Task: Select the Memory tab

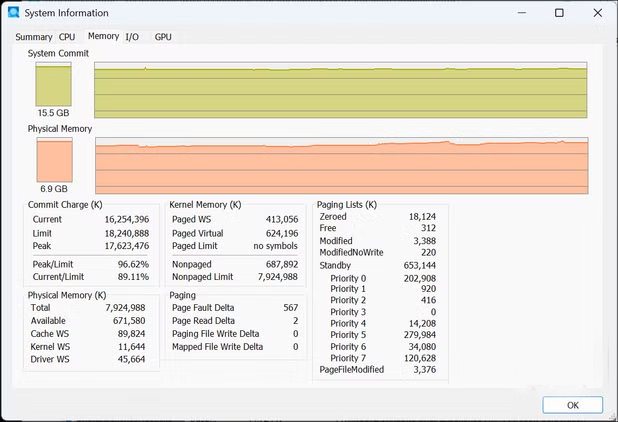Action: [103, 36]
